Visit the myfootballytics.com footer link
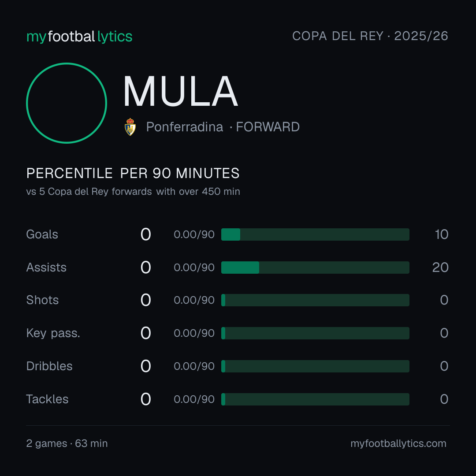The height and width of the screenshot is (476, 476). click(x=398, y=443)
